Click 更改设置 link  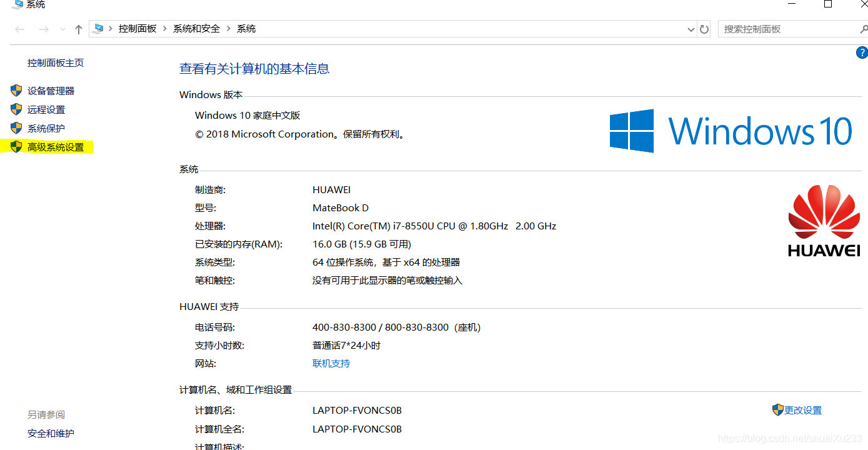[x=803, y=411]
